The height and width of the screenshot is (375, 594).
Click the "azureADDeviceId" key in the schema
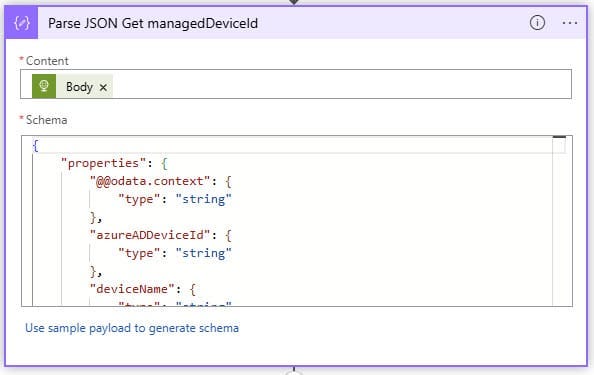point(150,235)
